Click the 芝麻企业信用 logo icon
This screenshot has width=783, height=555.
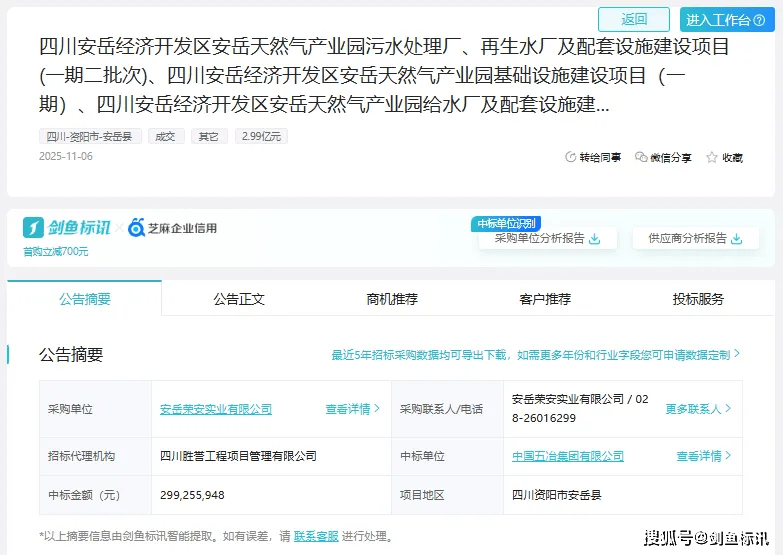click(x=137, y=228)
